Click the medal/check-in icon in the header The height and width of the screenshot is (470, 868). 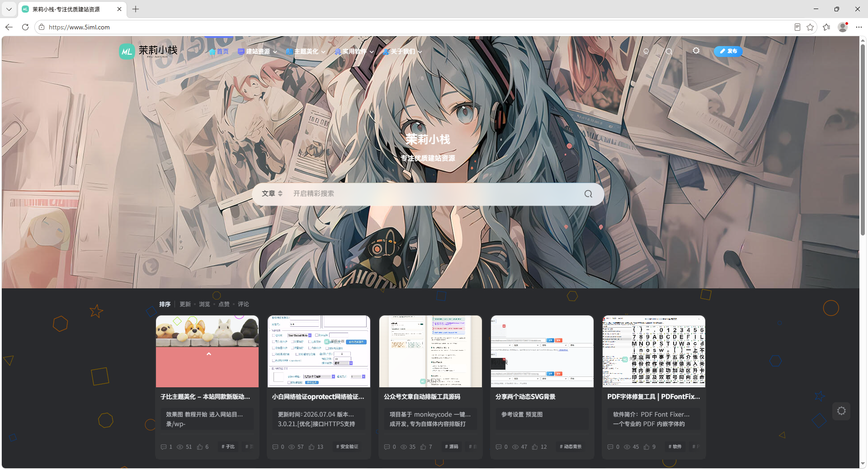(646, 52)
